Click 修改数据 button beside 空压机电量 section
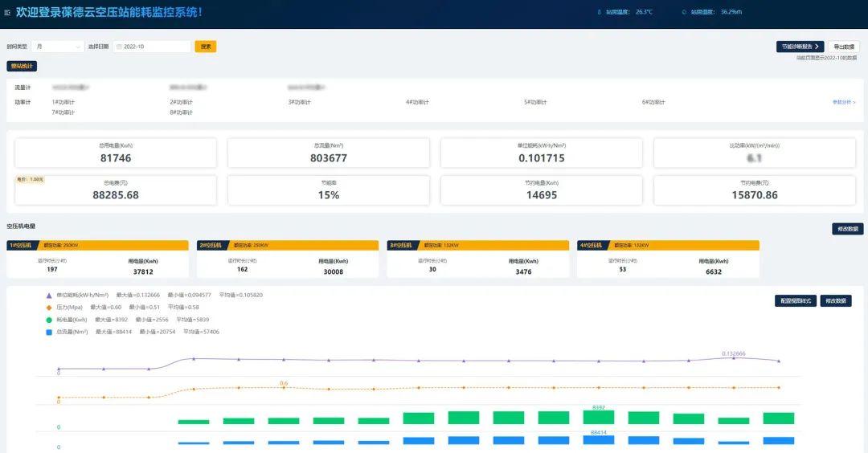The width and height of the screenshot is (868, 453). [x=847, y=229]
